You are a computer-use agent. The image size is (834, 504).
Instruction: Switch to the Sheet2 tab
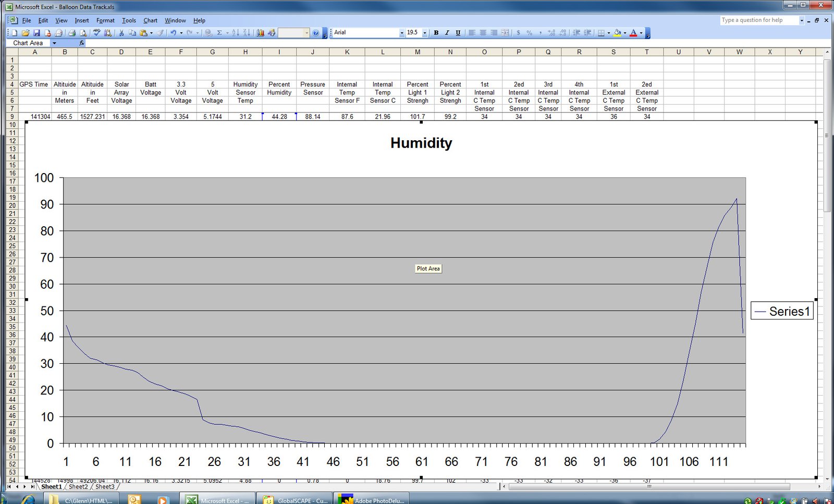coord(78,487)
